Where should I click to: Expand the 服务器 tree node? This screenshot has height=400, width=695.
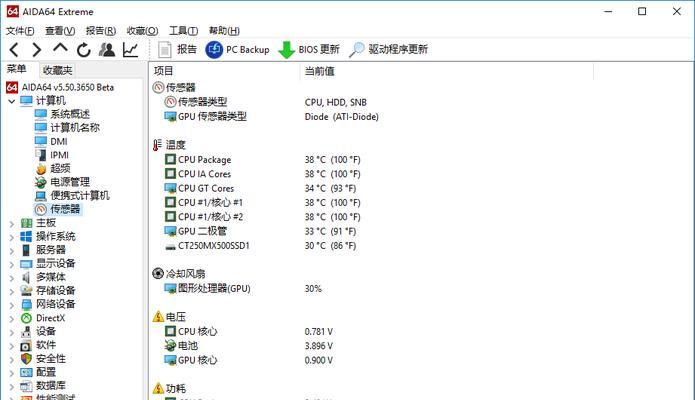coord(12,251)
